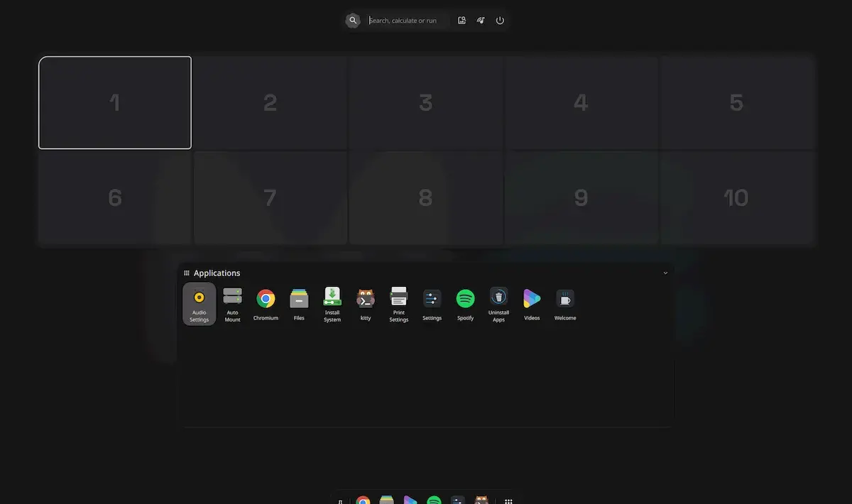Focus the "Search, calculate or run" field
Viewport: 852px width, 504px height.
pos(408,21)
